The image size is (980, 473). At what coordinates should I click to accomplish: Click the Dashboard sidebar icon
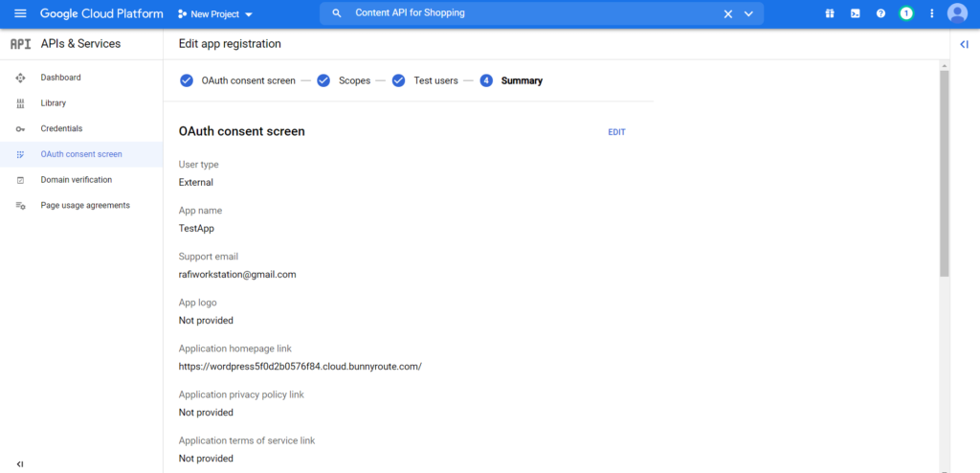(x=20, y=78)
